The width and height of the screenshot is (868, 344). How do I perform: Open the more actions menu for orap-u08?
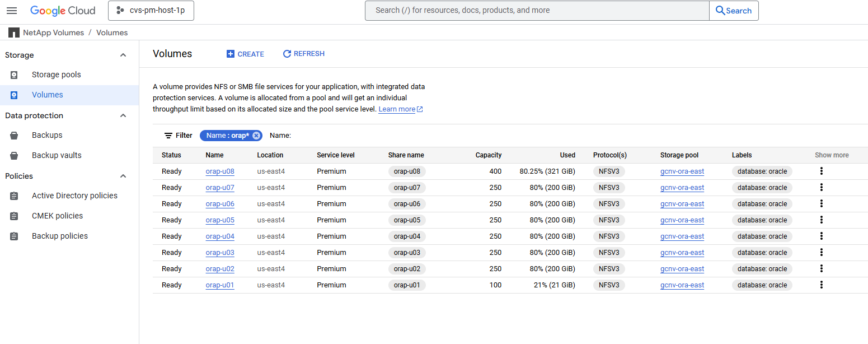[x=821, y=171]
